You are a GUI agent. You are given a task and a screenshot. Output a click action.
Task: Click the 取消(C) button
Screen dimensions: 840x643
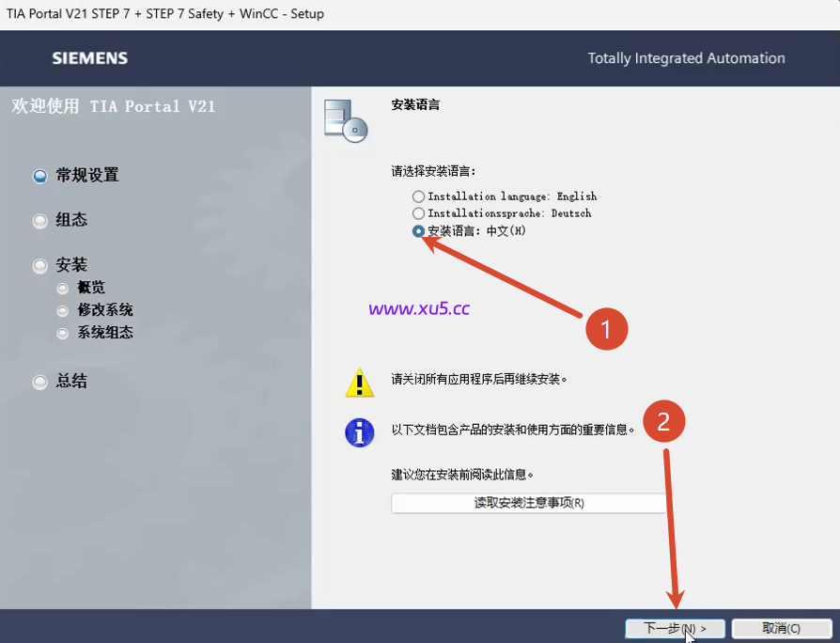point(781,627)
